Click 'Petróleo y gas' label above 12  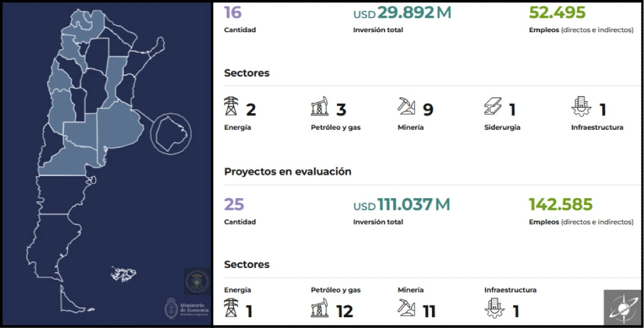click(336, 290)
